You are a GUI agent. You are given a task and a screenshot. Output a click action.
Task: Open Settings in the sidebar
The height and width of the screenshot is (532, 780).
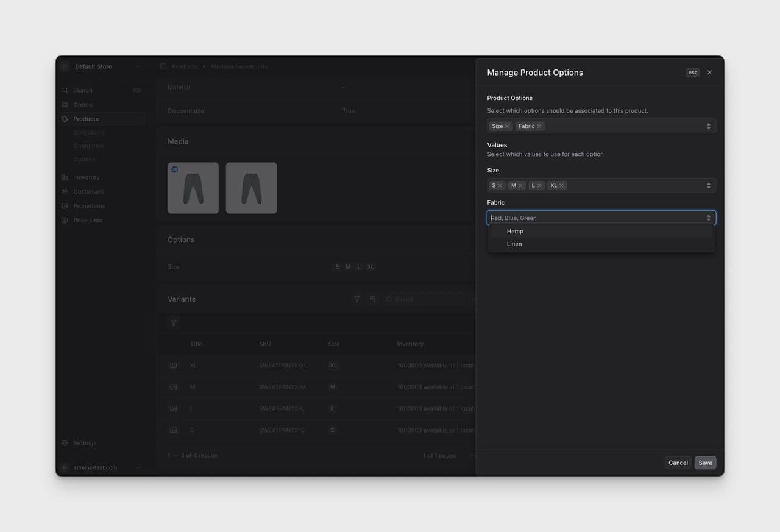coord(102,443)
